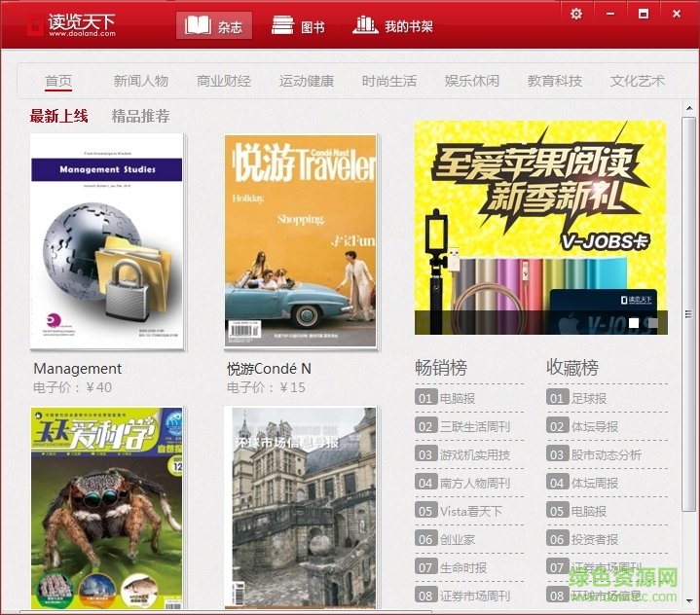Click the V-JOBS卡 promotional banner
This screenshot has width=700, height=615.
541,228
